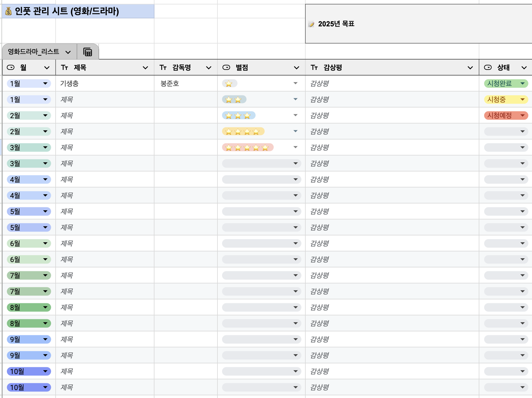Image resolution: width=532 pixels, height=398 pixels.
Task: Open empty status dropdown in four-star row
Action: pos(506,131)
